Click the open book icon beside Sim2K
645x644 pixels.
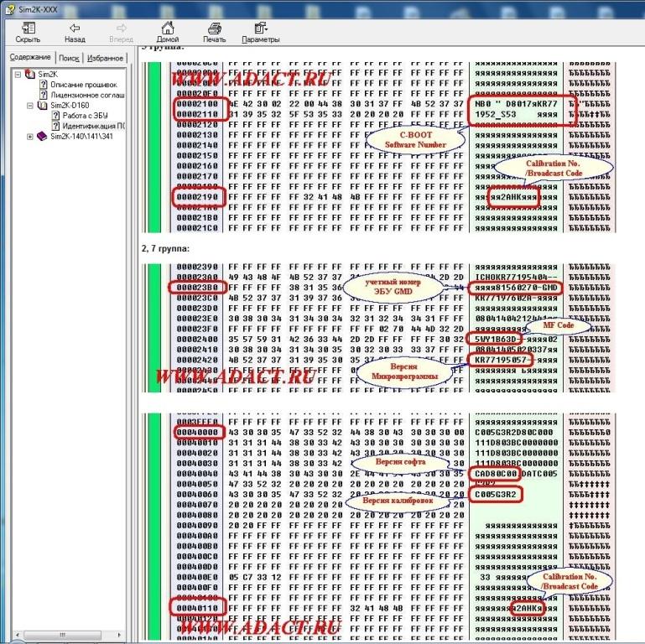click(30, 75)
